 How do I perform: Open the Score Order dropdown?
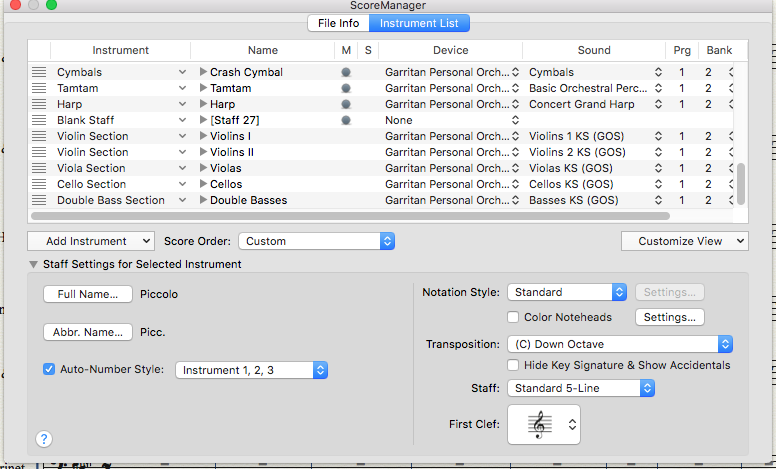pos(317,241)
